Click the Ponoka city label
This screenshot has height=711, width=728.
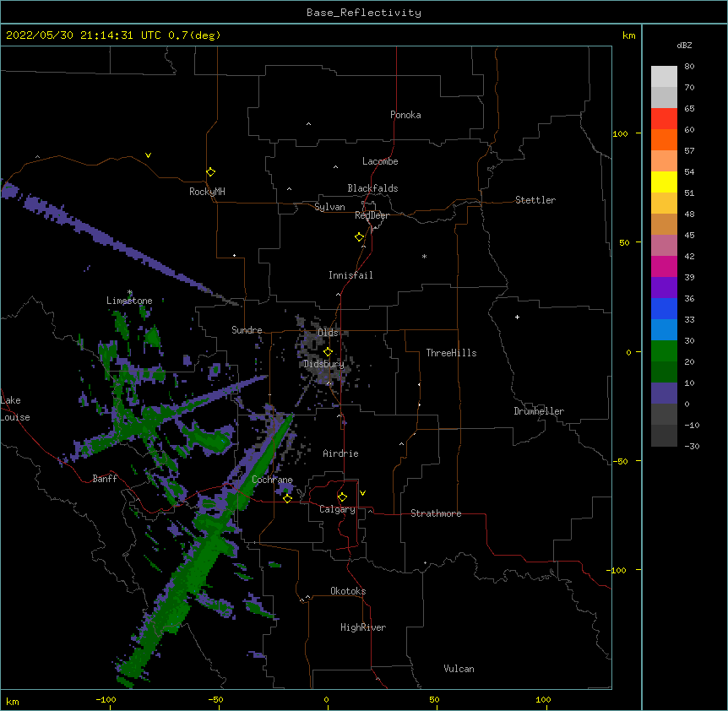(x=405, y=115)
